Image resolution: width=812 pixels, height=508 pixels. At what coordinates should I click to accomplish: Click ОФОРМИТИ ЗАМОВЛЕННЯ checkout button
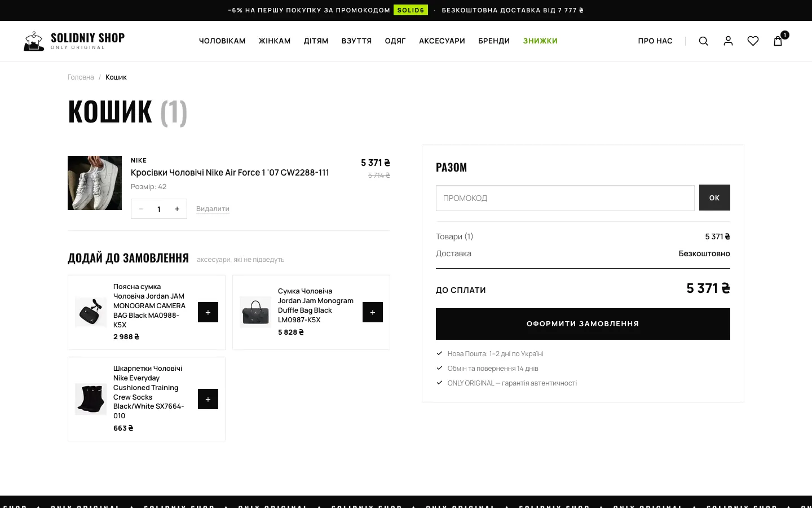point(583,324)
